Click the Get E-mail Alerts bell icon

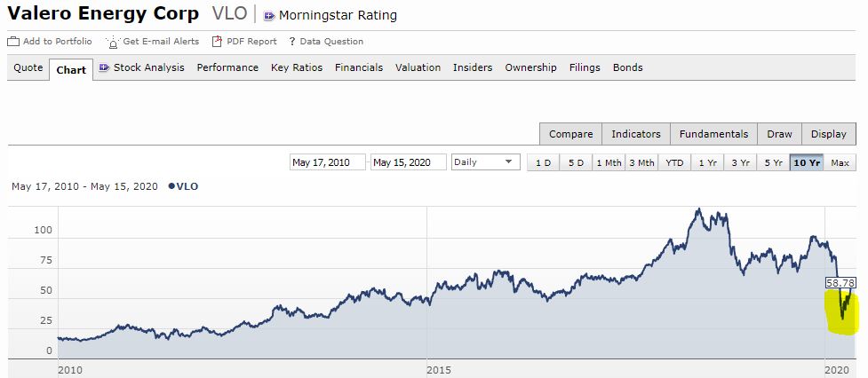pos(112,42)
